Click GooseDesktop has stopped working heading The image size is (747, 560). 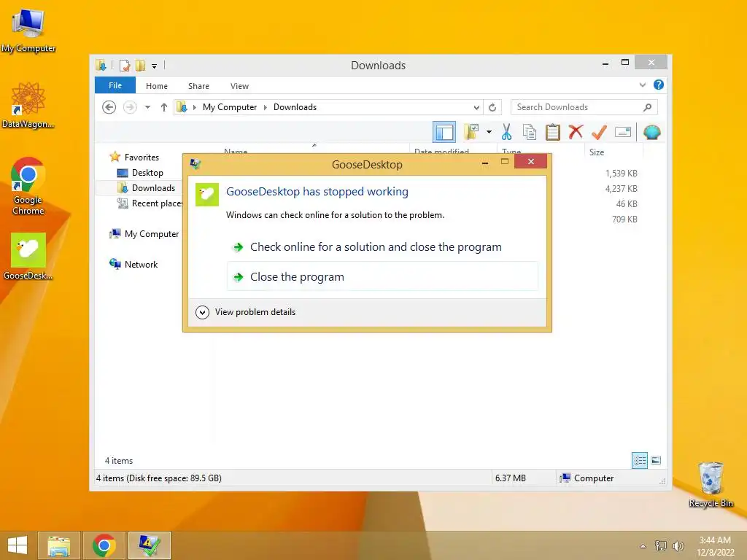[317, 192]
